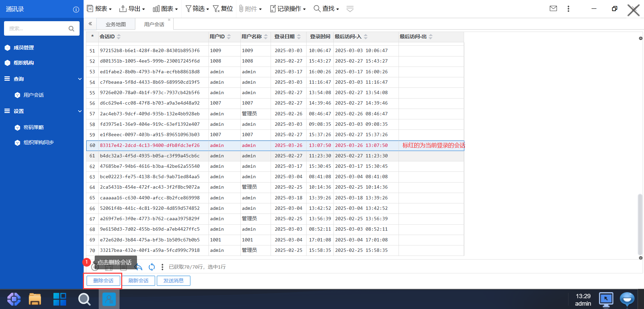Click the 复位 reset filter icon

[223, 9]
